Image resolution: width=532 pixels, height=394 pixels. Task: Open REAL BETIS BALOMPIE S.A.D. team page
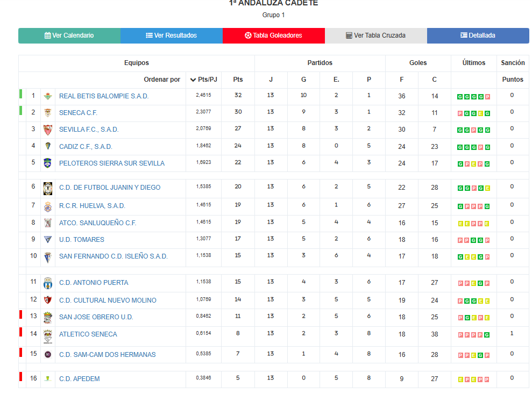(x=104, y=96)
